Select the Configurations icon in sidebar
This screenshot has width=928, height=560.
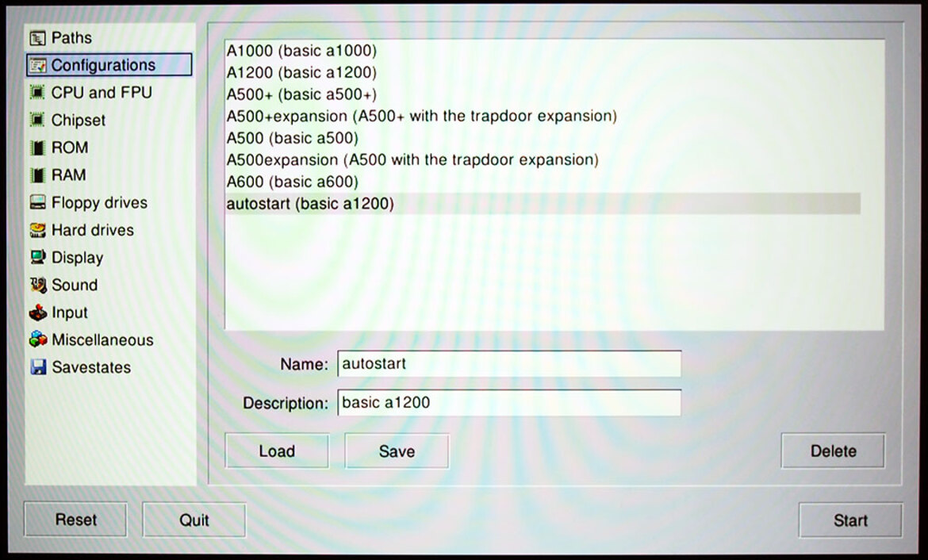(x=38, y=65)
